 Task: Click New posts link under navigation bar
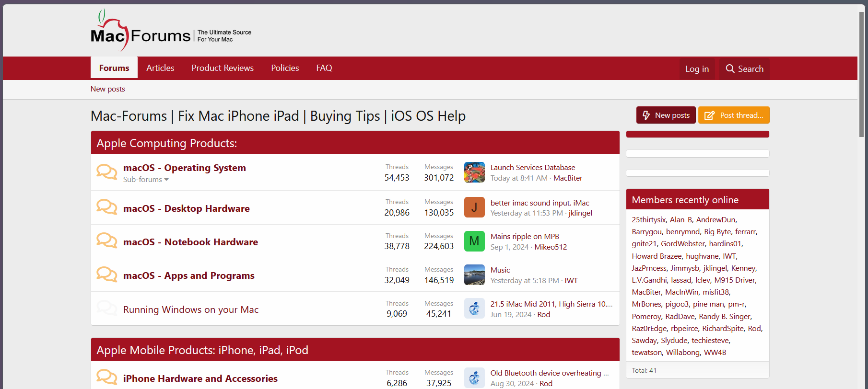pyautogui.click(x=108, y=89)
